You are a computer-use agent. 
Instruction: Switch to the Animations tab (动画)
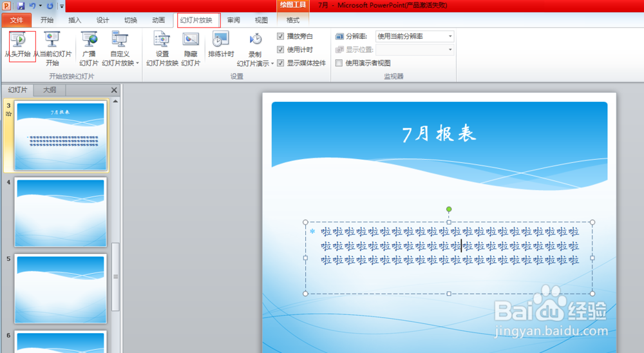click(158, 20)
